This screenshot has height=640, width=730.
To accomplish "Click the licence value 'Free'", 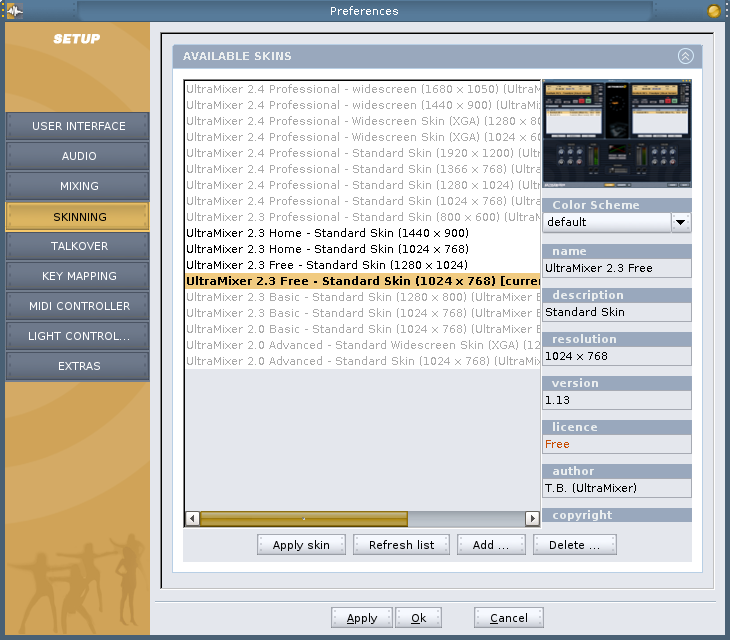I will point(617,444).
